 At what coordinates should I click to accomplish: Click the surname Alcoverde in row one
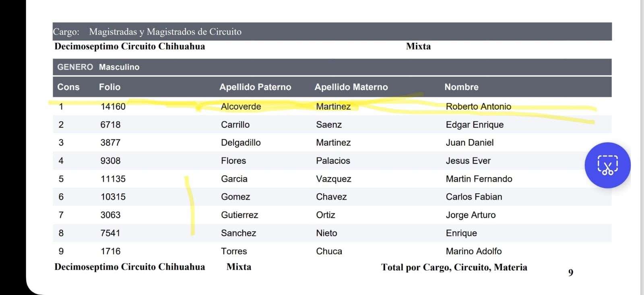(x=241, y=107)
